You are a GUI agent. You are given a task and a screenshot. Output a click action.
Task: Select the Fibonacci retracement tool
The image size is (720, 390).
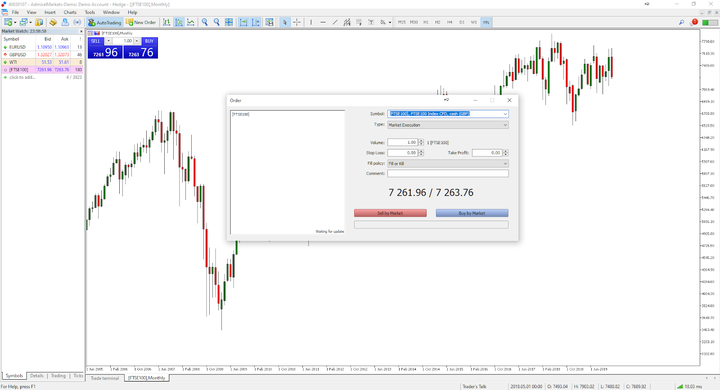pyautogui.click(x=359, y=22)
